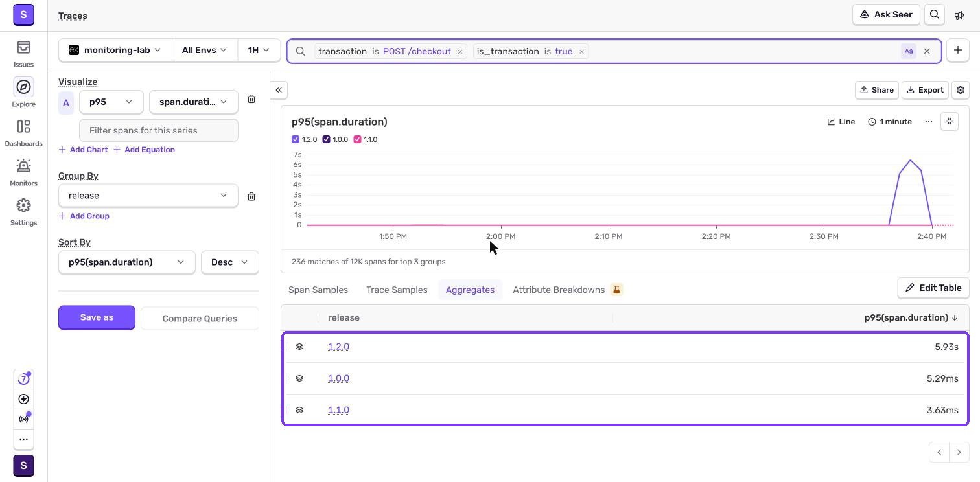980x482 pixels.
Task: Clear the entire search query
Action: (x=927, y=51)
